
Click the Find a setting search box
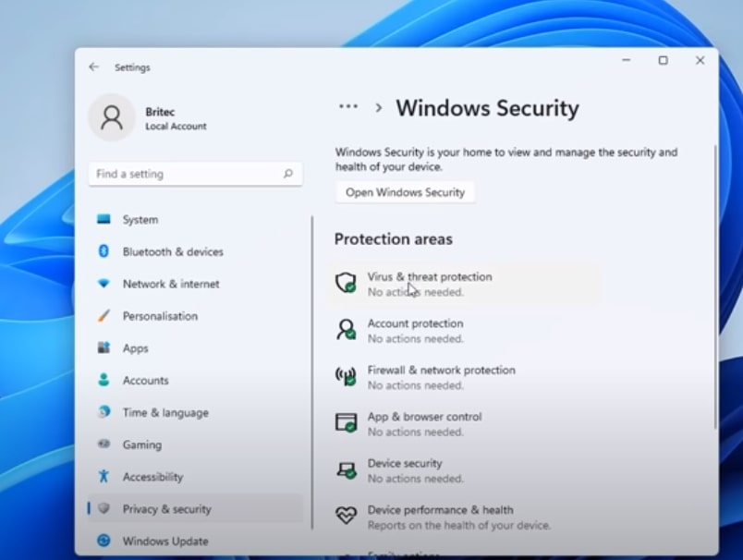(185, 174)
